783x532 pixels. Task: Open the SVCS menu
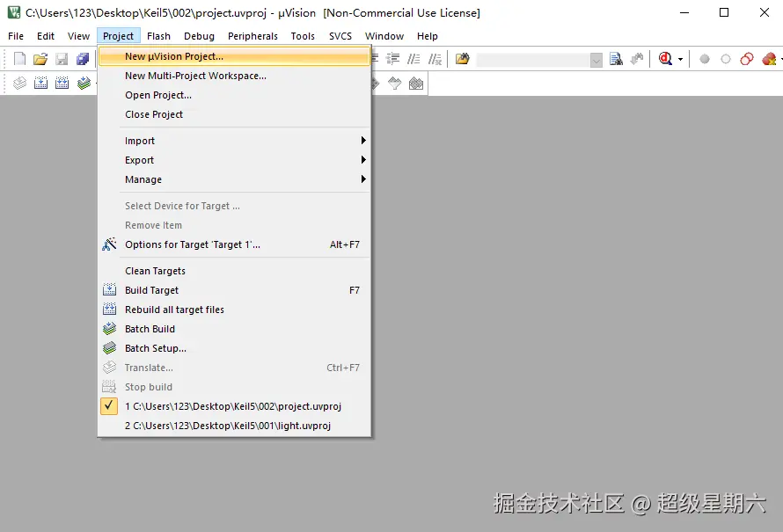pos(340,36)
